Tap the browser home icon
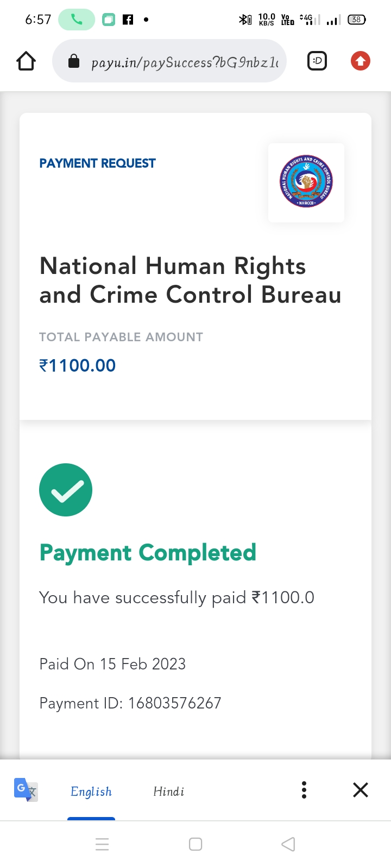 click(x=26, y=61)
